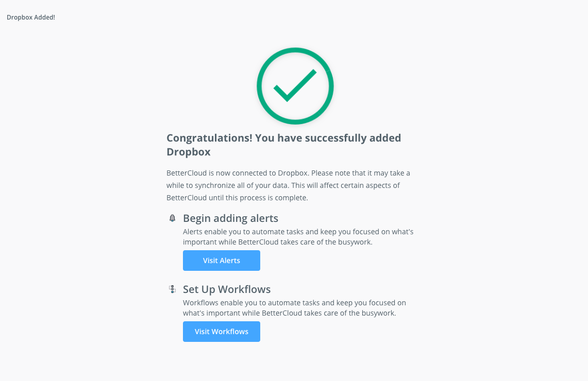Image resolution: width=588 pixels, height=381 pixels.
Task: Select the Begin adding alerts heading
Action: 230,218
